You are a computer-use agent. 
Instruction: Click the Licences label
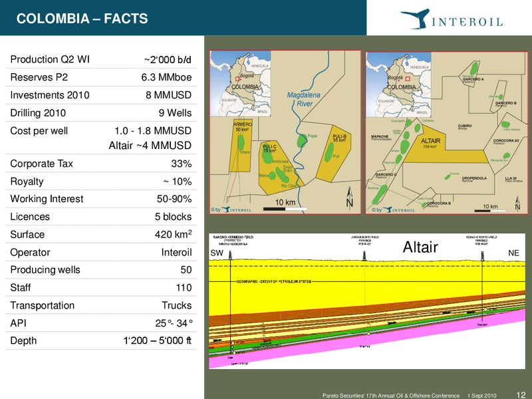coord(30,217)
